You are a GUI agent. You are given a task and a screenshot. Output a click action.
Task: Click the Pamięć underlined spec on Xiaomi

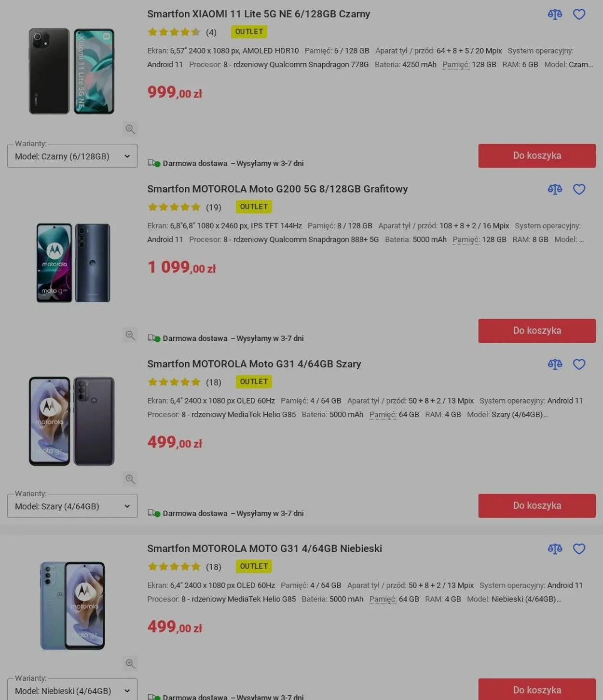(456, 64)
